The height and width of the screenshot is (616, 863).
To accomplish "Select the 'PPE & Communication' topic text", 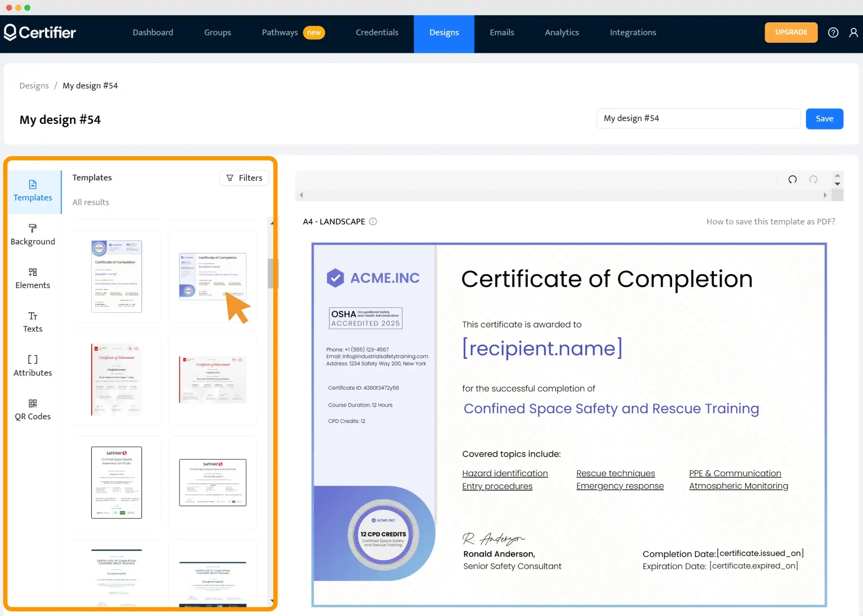I will (735, 473).
